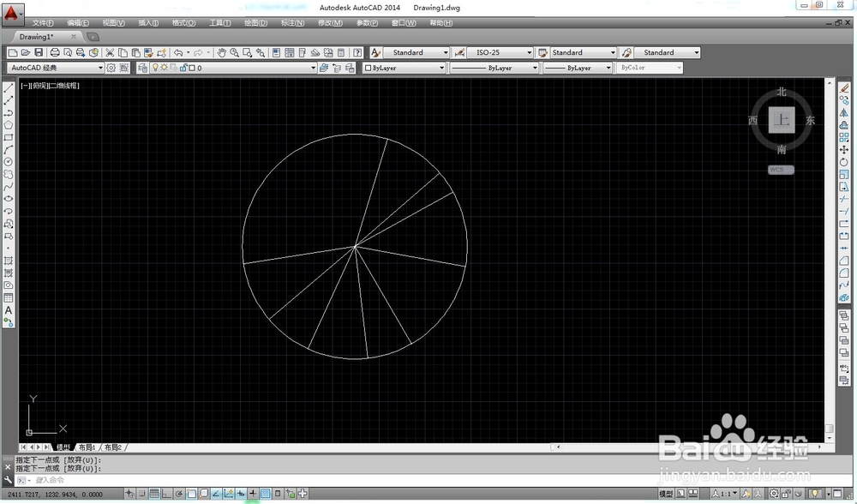Open the 绘图(D) menu
The width and height of the screenshot is (857, 504).
click(x=255, y=23)
